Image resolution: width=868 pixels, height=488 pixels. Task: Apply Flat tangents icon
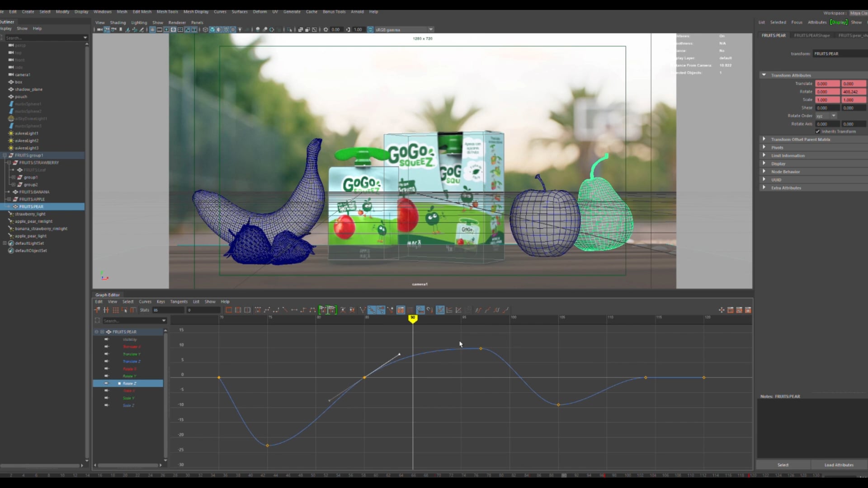(x=294, y=310)
